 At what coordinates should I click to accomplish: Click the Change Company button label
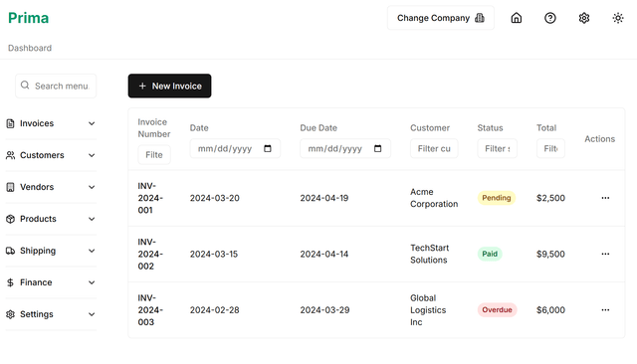click(433, 18)
